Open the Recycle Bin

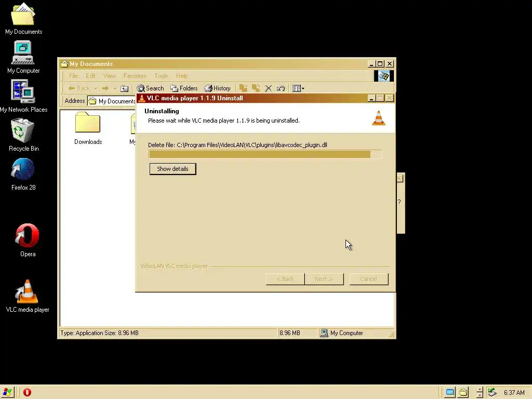pyautogui.click(x=23, y=135)
